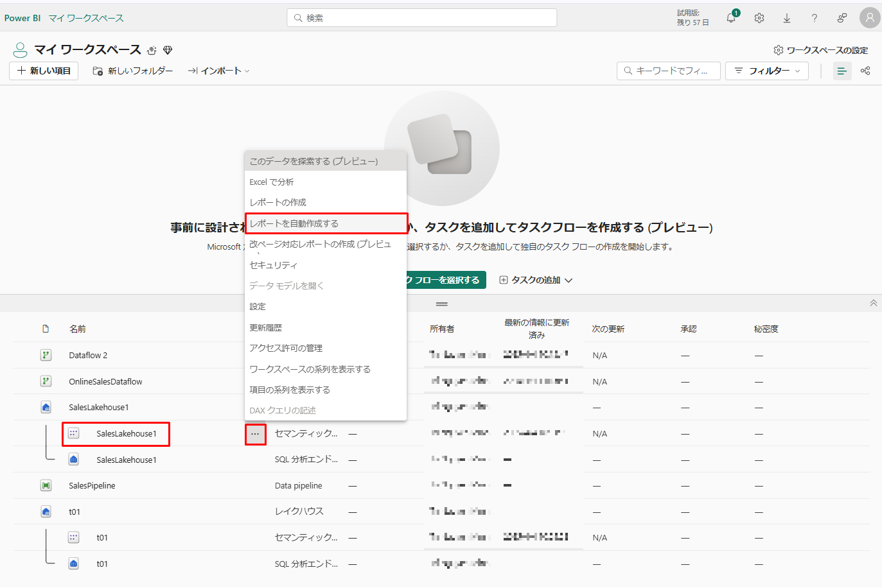Expand the インポート dropdown
The width and height of the screenshot is (882, 588).
219,71
